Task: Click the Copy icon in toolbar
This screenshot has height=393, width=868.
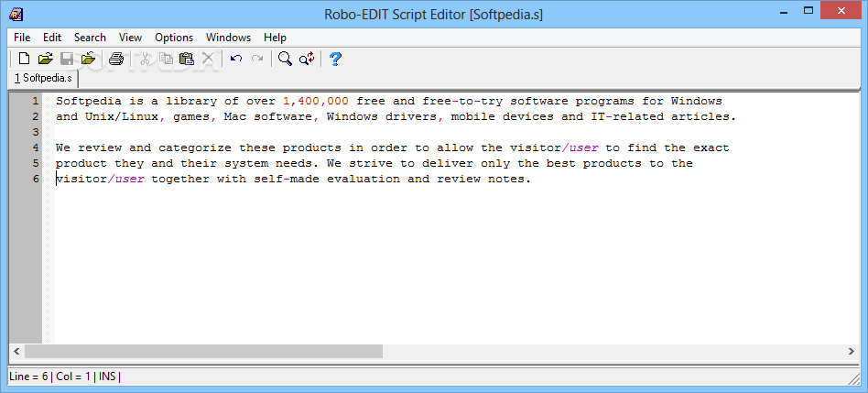Action: tap(166, 58)
